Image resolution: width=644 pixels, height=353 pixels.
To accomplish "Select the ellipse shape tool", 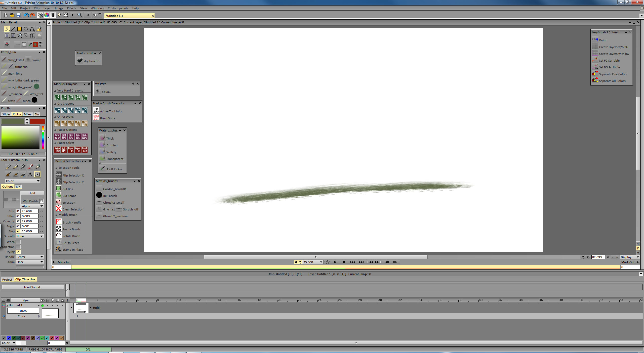I will (26, 29).
